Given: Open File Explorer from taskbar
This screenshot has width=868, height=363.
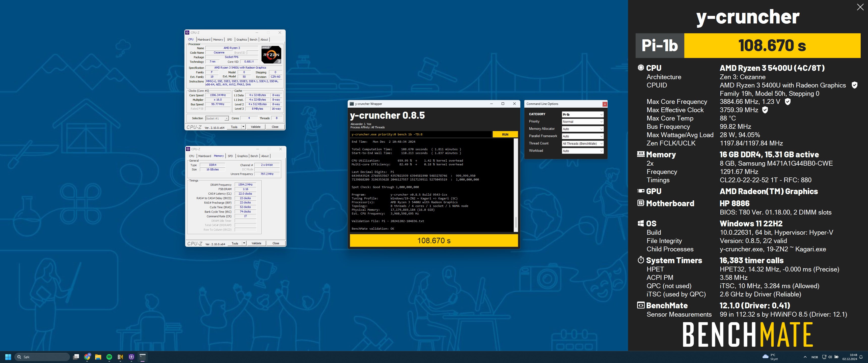Looking at the screenshot, I should (x=98, y=357).
